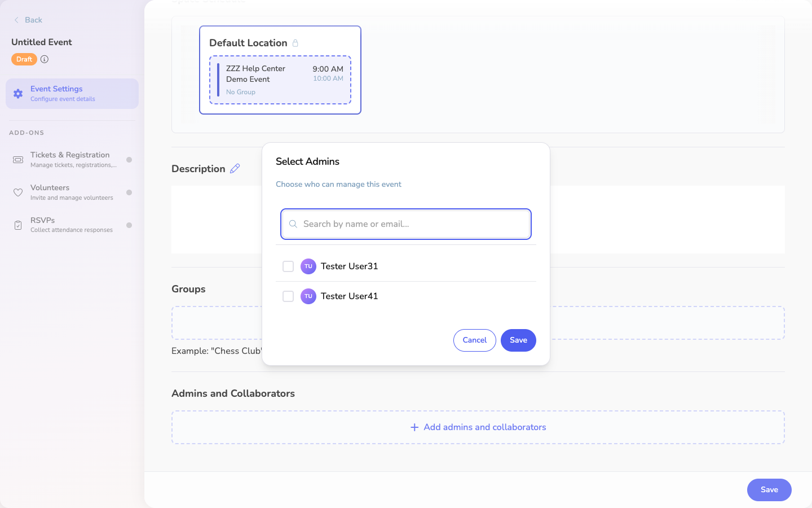Image resolution: width=812 pixels, height=508 pixels.
Task: Click the Tester User31 name
Action: [x=349, y=266]
